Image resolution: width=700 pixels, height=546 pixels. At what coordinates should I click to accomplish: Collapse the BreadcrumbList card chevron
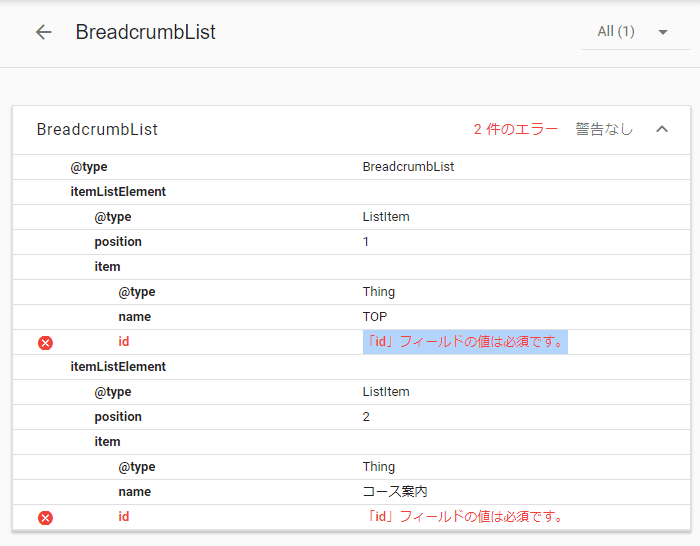662,129
